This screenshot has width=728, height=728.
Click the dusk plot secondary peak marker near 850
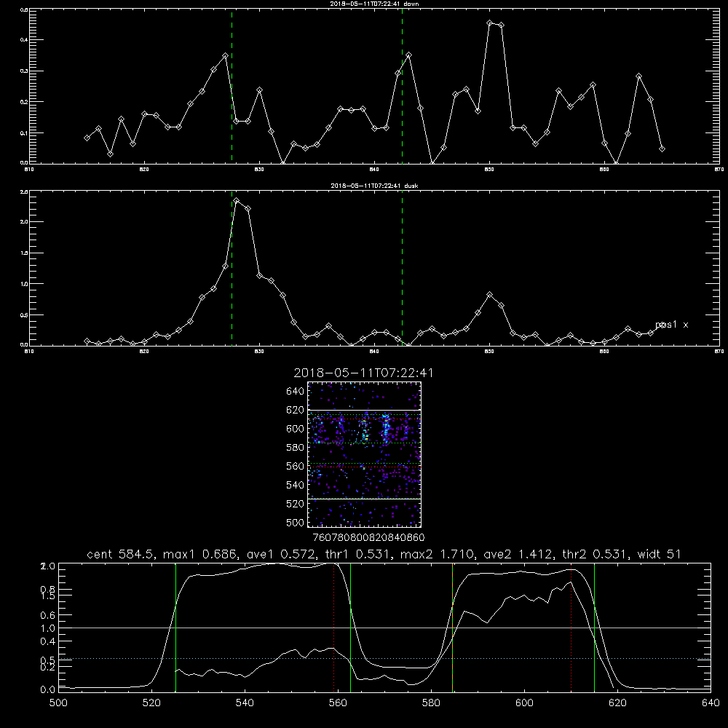coord(490,295)
